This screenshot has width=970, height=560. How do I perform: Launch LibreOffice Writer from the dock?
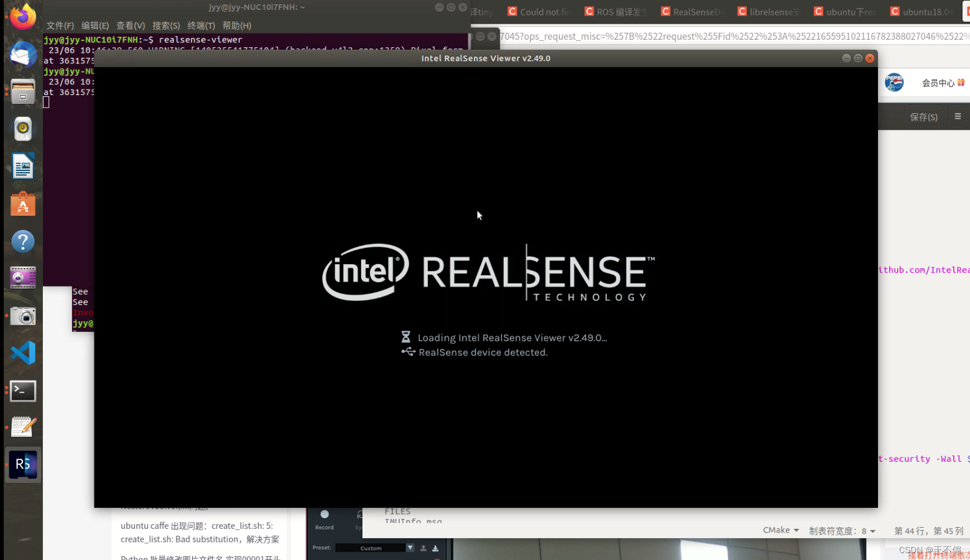pyautogui.click(x=23, y=167)
